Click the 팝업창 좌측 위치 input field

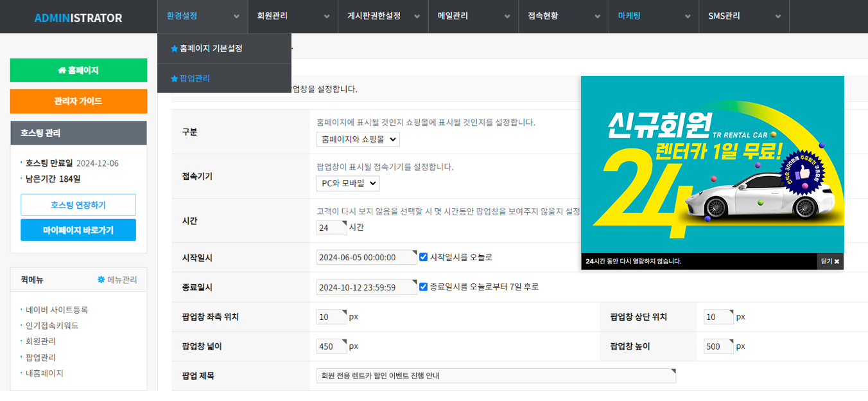[331, 317]
